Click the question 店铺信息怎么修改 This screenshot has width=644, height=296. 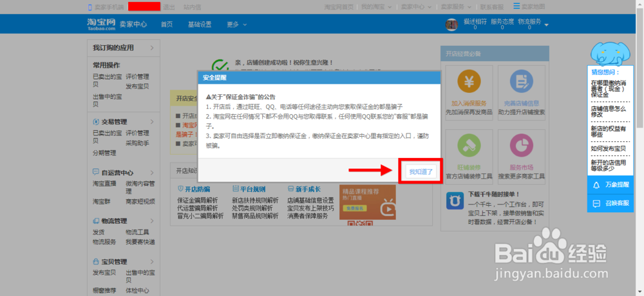click(609, 112)
